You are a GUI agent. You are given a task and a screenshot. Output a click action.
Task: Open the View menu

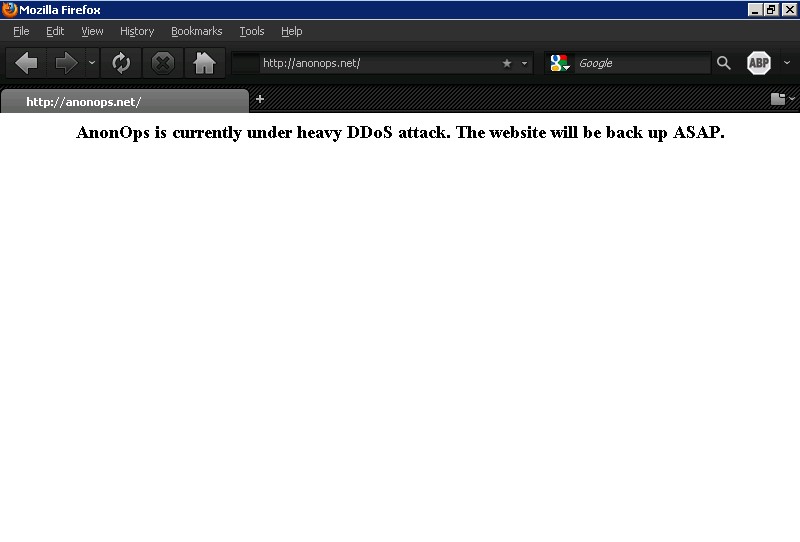coord(92,31)
